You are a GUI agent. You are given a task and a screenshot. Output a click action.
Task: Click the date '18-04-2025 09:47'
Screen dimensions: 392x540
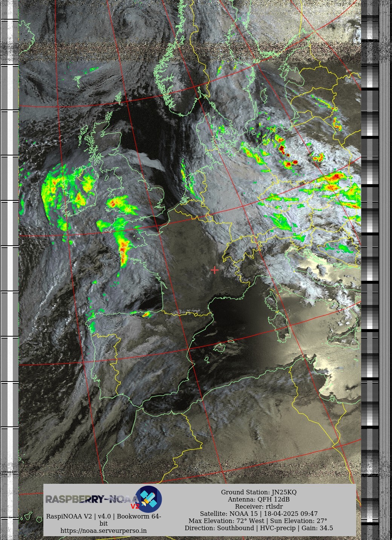[x=291, y=514]
